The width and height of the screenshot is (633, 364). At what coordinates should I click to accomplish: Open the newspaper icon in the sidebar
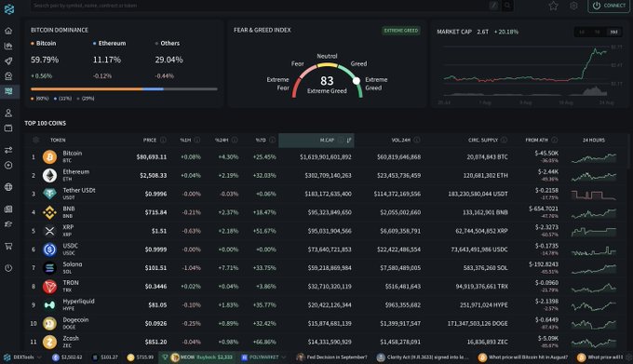(8, 209)
